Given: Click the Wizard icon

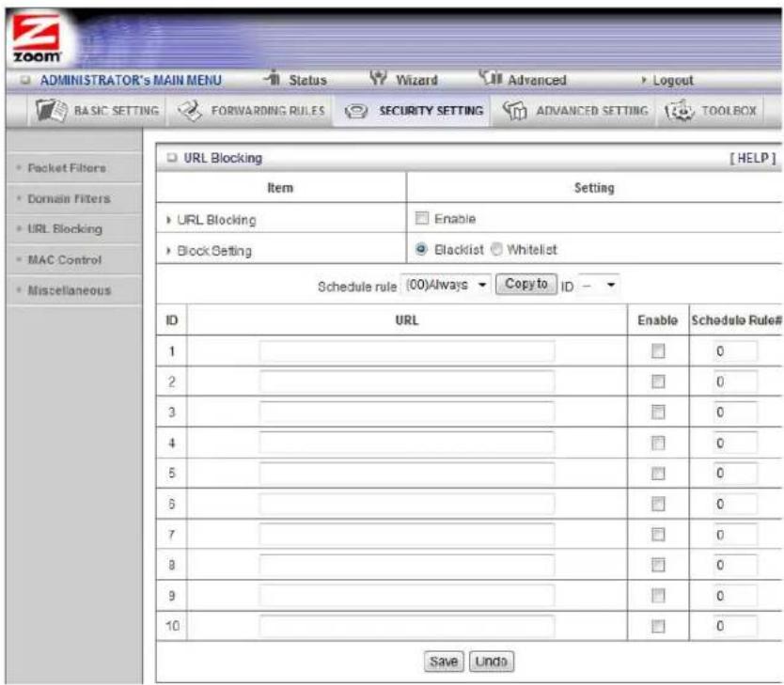Looking at the screenshot, I should 379,78.
